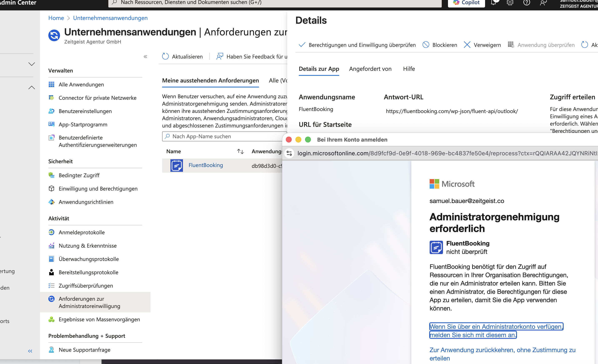This screenshot has height=364, width=598.
Task: Click the help question mark icon
Action: pos(526,3)
